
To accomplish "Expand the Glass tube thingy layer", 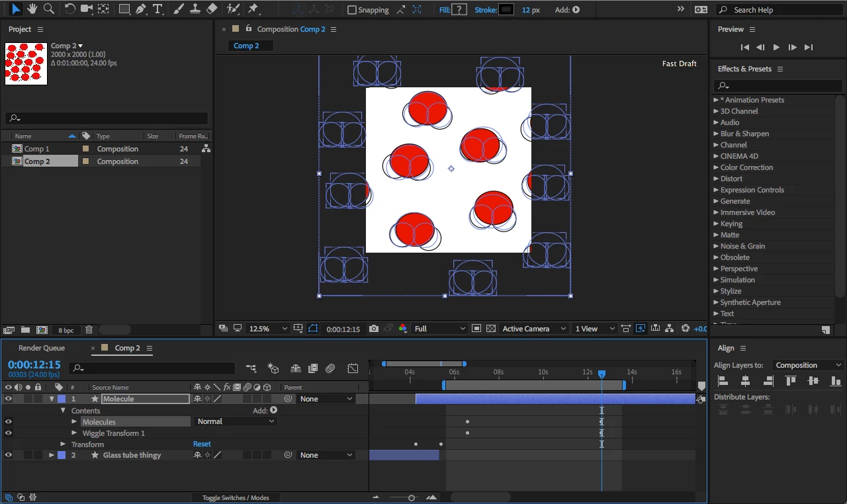I will (x=52, y=455).
